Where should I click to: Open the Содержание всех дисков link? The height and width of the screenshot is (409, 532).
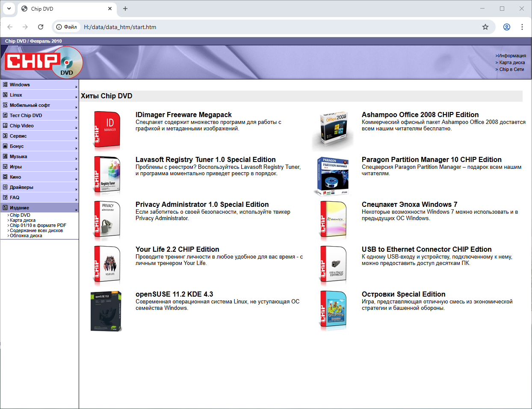click(36, 231)
